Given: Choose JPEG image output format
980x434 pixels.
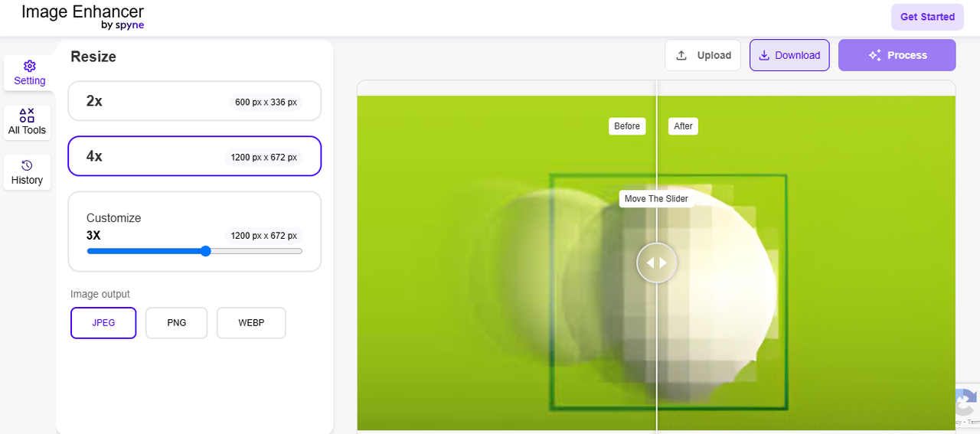Looking at the screenshot, I should pyautogui.click(x=103, y=323).
